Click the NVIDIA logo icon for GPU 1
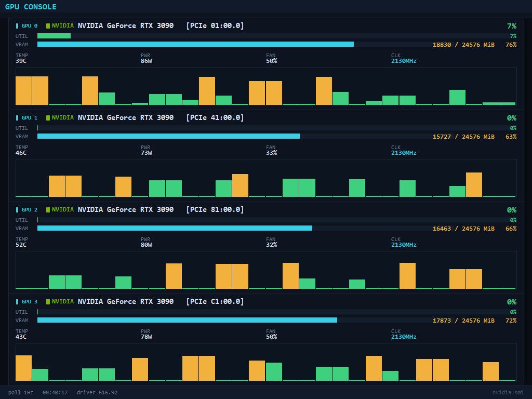This screenshot has width=532, height=399. (x=48, y=118)
